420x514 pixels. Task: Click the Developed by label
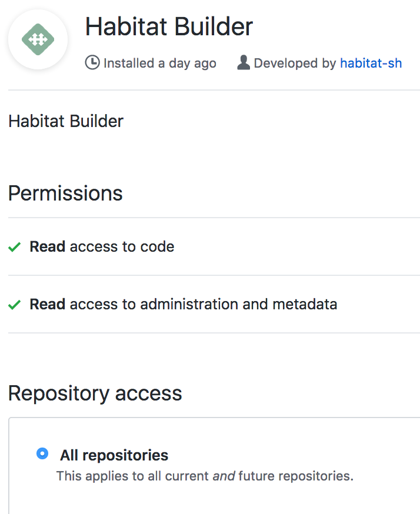pos(295,63)
